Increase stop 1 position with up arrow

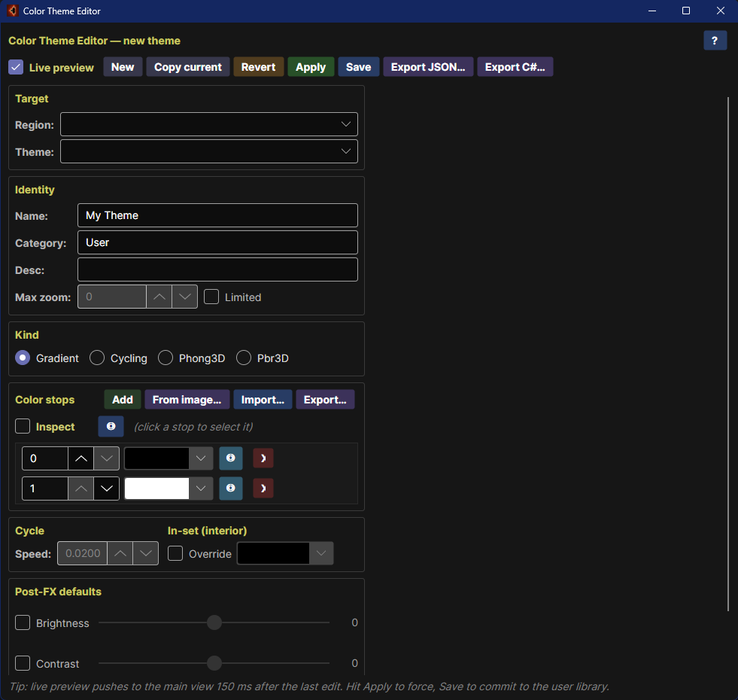pyautogui.click(x=81, y=488)
